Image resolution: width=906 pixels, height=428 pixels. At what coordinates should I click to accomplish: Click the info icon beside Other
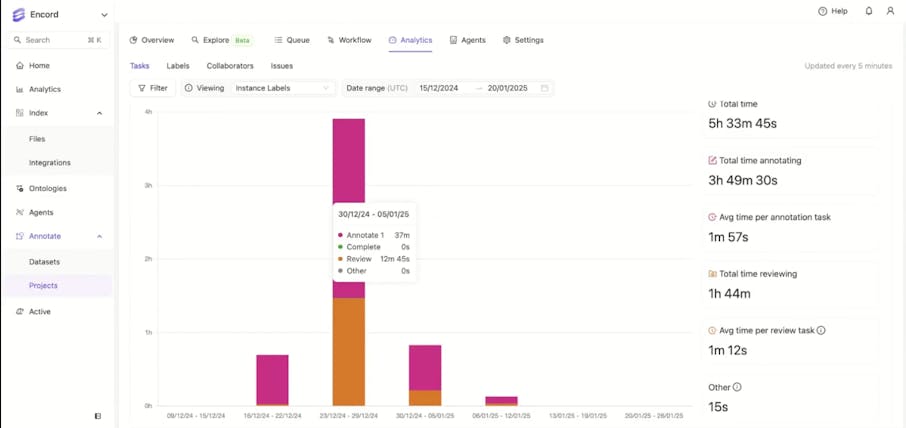pyautogui.click(x=738, y=387)
